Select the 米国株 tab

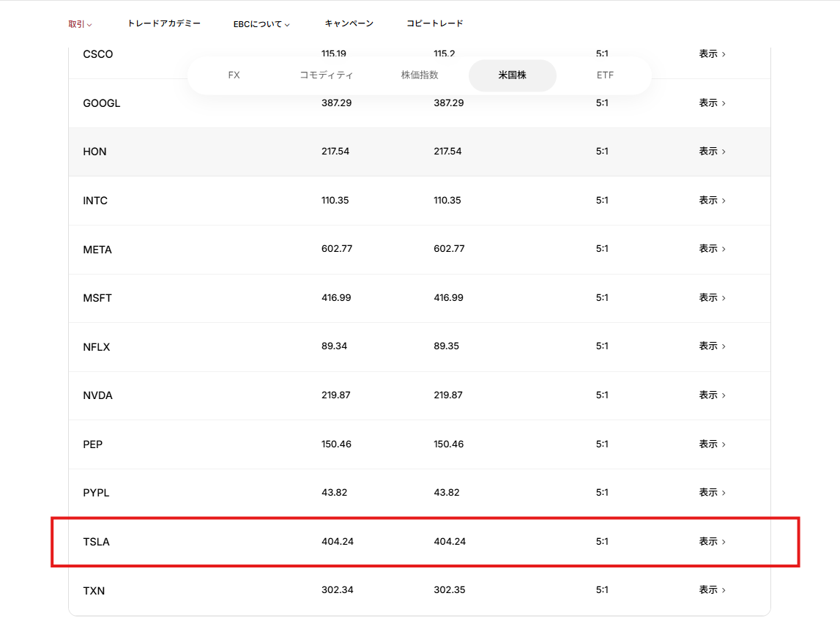coord(512,75)
